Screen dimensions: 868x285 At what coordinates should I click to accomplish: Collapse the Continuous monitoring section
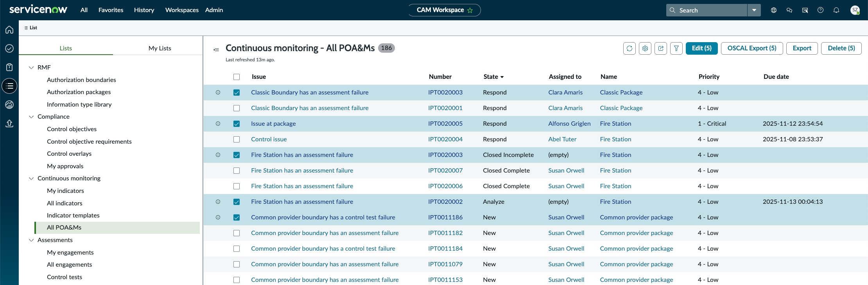(x=31, y=178)
